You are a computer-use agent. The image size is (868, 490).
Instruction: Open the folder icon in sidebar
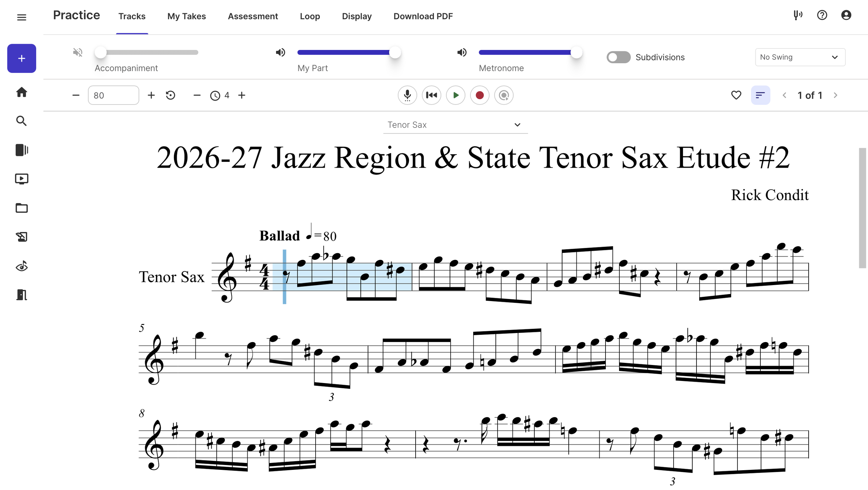tap(22, 208)
